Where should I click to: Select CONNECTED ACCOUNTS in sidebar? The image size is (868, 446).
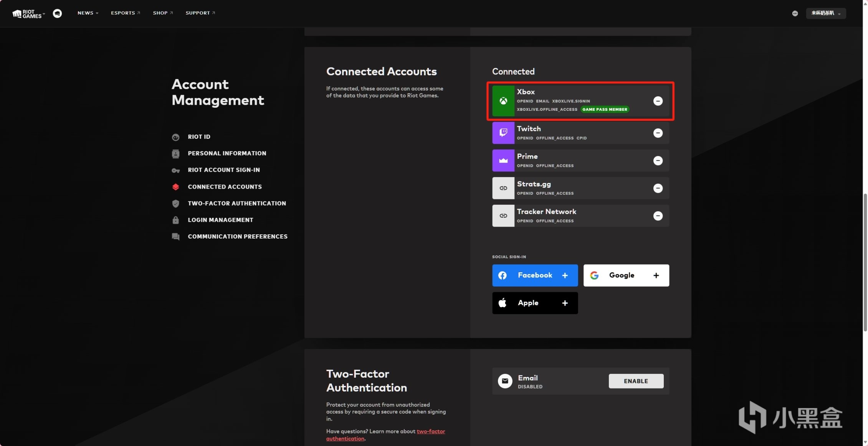click(x=225, y=187)
